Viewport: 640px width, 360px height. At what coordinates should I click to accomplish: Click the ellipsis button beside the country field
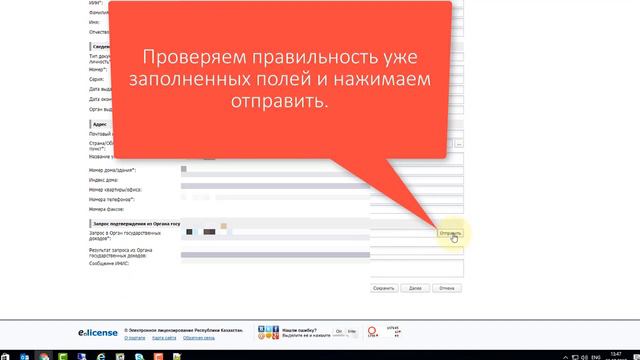coord(459,144)
